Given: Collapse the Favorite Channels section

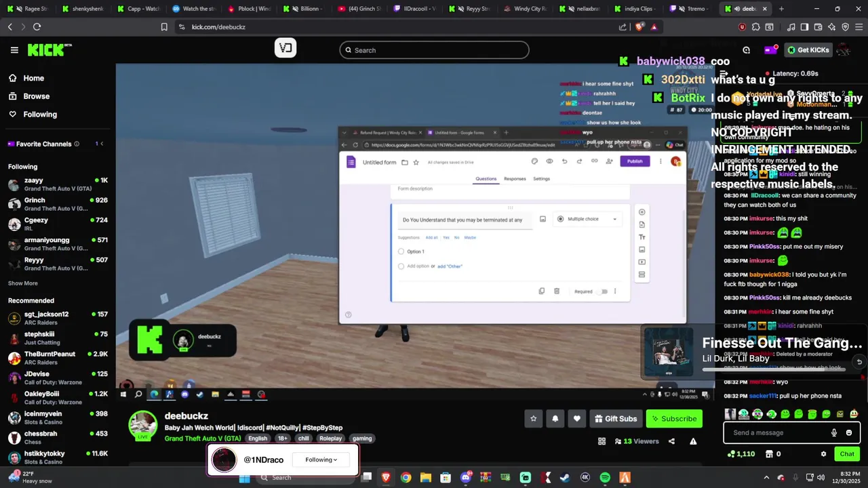Looking at the screenshot, I should click(102, 144).
